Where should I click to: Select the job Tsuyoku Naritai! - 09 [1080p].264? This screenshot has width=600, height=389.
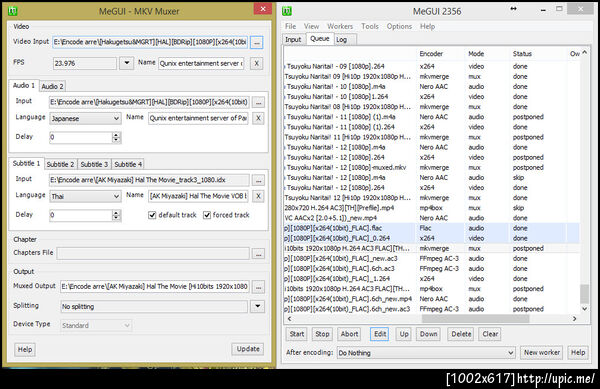pyautogui.click(x=432, y=67)
